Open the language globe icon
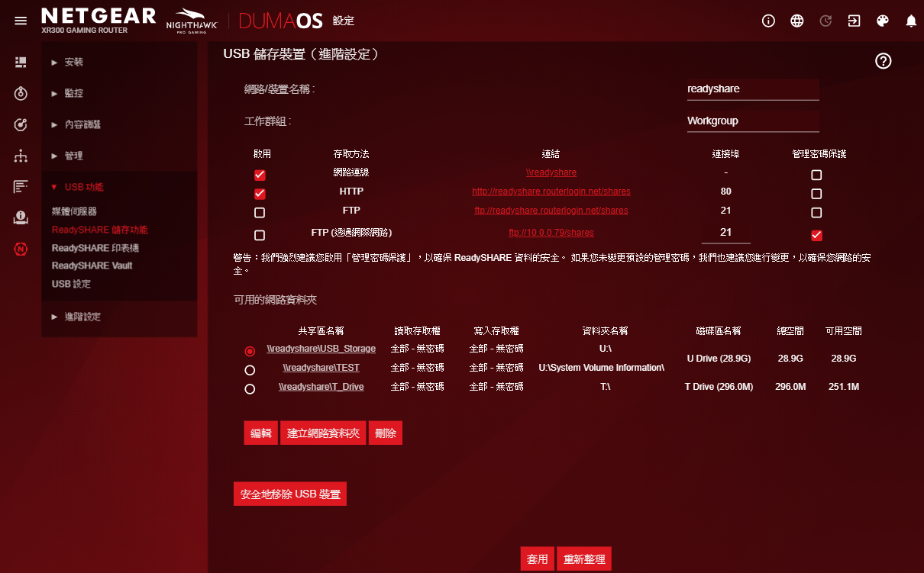Screen dimensions: 924x573 [x=797, y=21]
